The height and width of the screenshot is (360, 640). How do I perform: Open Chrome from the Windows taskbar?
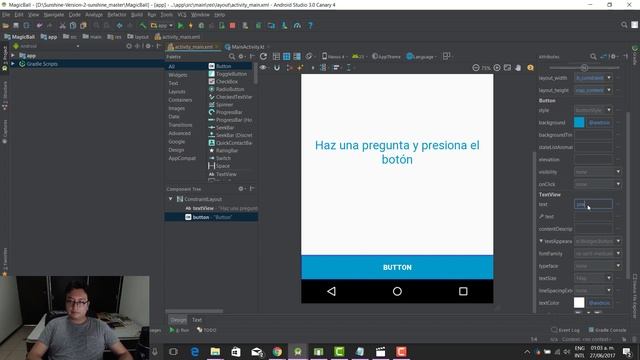277,351
